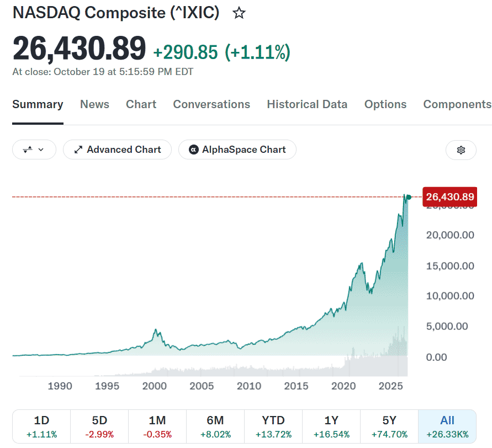Click the 10,000.00 y-axis label

[450, 296]
